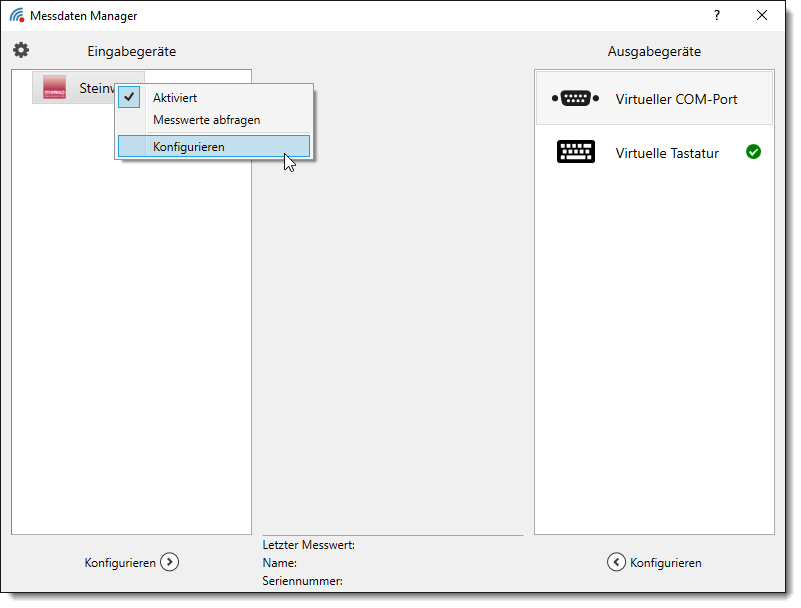
Task: Choose Messwerte abfragen from context menu
Action: [x=206, y=120]
